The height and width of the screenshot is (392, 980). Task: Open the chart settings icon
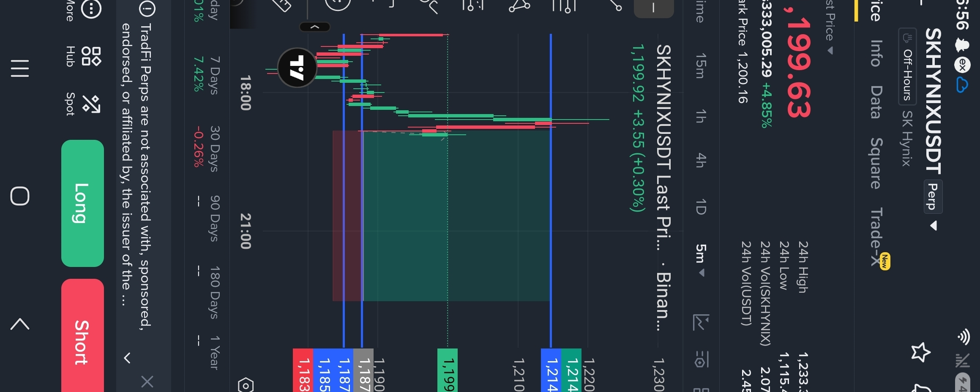coord(700,359)
